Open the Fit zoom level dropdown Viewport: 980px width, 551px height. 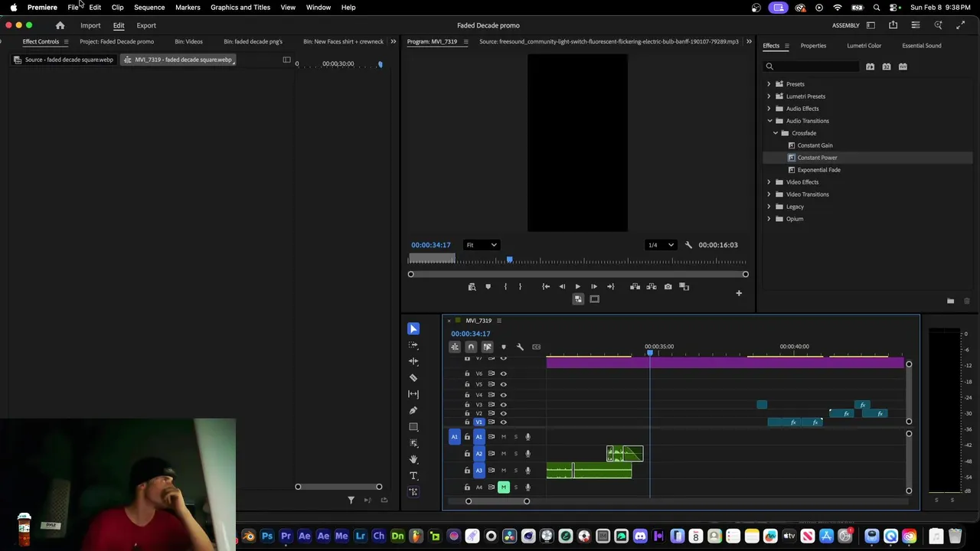point(482,245)
